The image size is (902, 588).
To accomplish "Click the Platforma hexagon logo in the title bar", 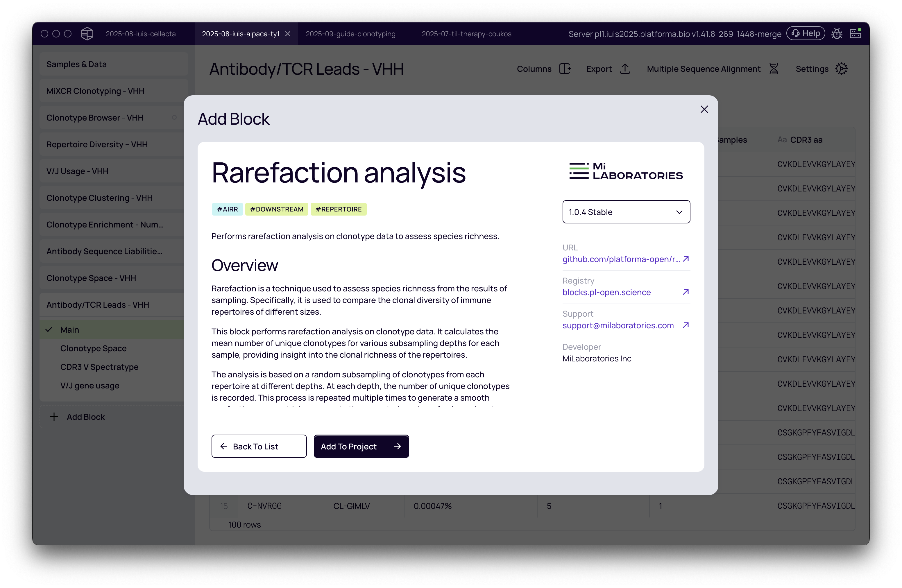I will pyautogui.click(x=87, y=33).
